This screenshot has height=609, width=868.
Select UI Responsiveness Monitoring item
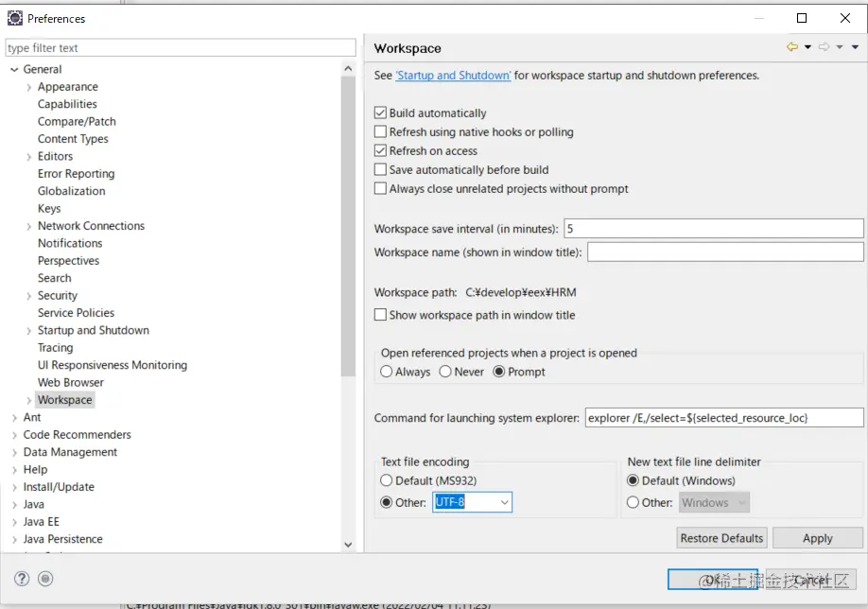tap(113, 365)
